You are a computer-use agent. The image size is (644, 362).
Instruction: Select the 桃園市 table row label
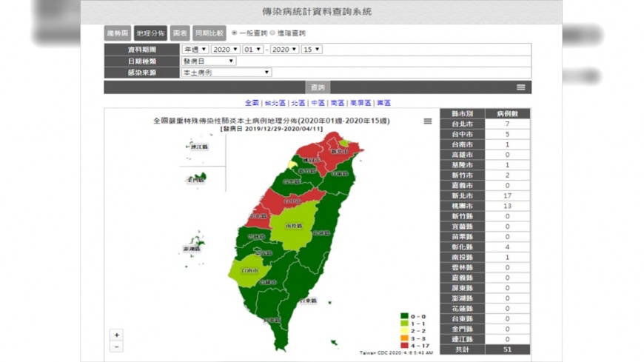tap(463, 207)
